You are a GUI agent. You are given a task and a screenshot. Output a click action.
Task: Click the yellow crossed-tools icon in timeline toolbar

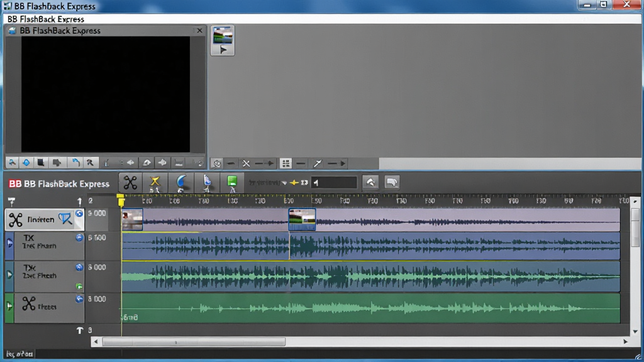point(155,183)
